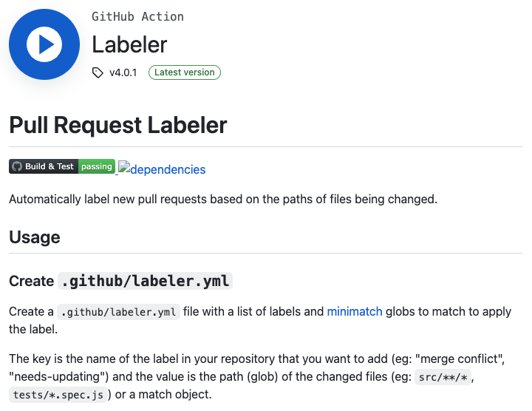Image resolution: width=532 pixels, height=411 pixels.
Task: Click the tag icon beside v4.0.1
Action: click(98, 72)
